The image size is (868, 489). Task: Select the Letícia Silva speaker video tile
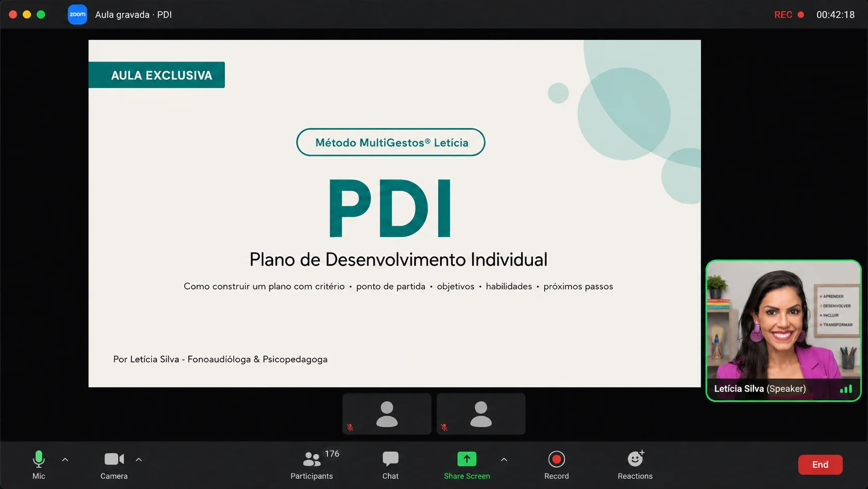click(x=783, y=331)
